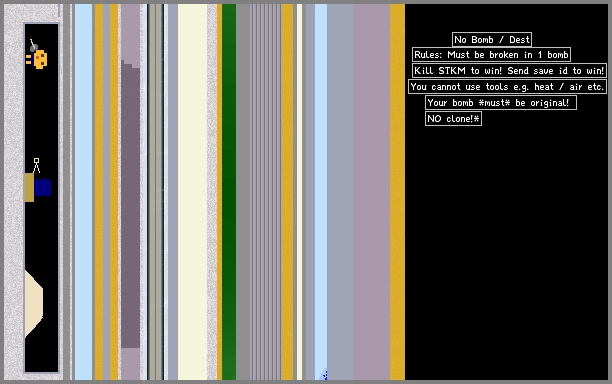612x384 pixels.
Task: Click the gold stripe bordering the black area
Action: [x=397, y=192]
